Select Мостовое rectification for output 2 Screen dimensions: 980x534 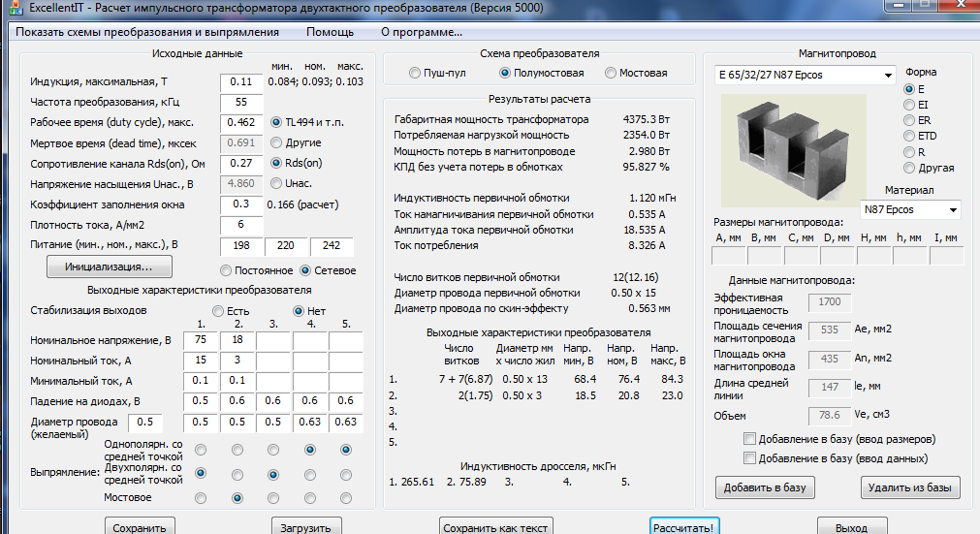[x=237, y=498]
